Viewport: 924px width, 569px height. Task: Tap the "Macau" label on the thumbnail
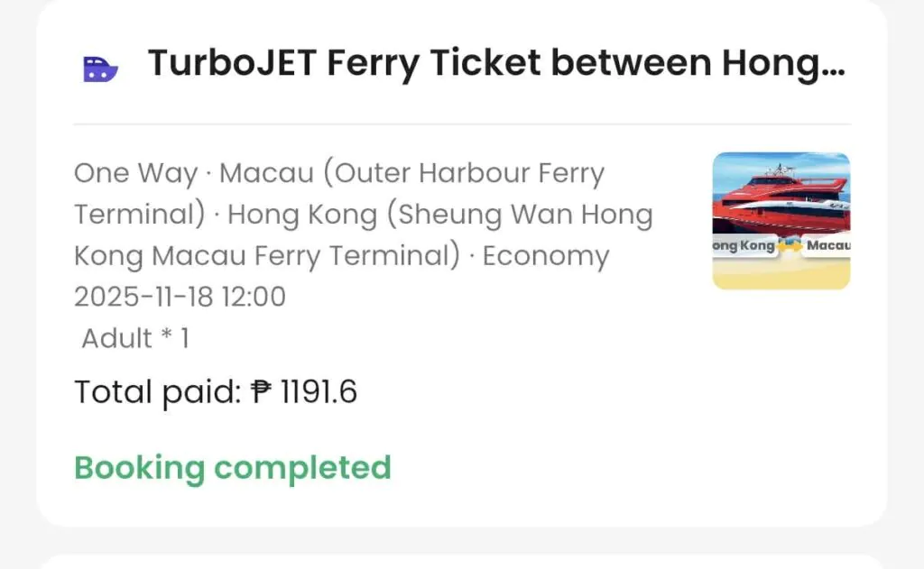coord(827,245)
